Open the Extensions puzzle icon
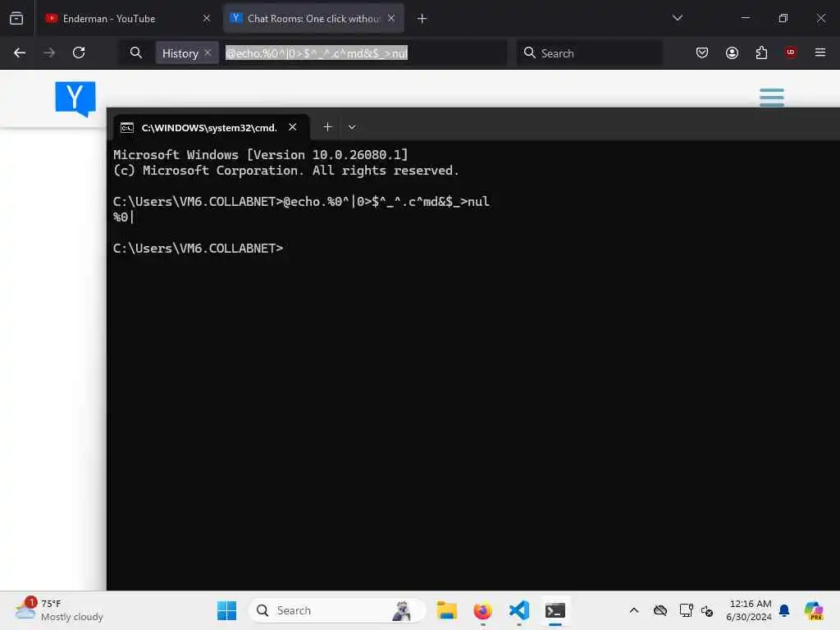The height and width of the screenshot is (630, 840). pyautogui.click(x=761, y=52)
